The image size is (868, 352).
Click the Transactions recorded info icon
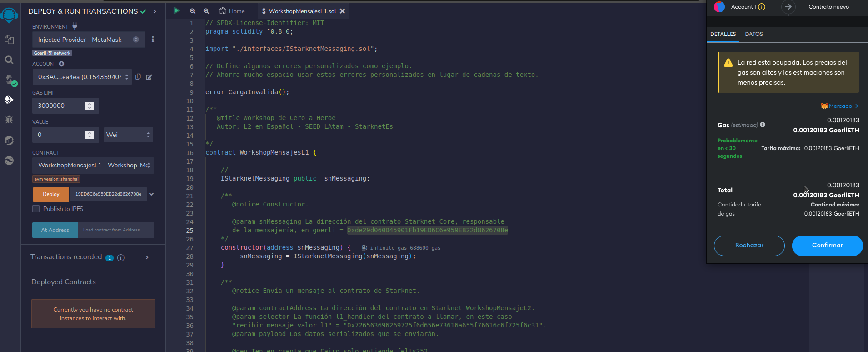pyautogui.click(x=121, y=258)
